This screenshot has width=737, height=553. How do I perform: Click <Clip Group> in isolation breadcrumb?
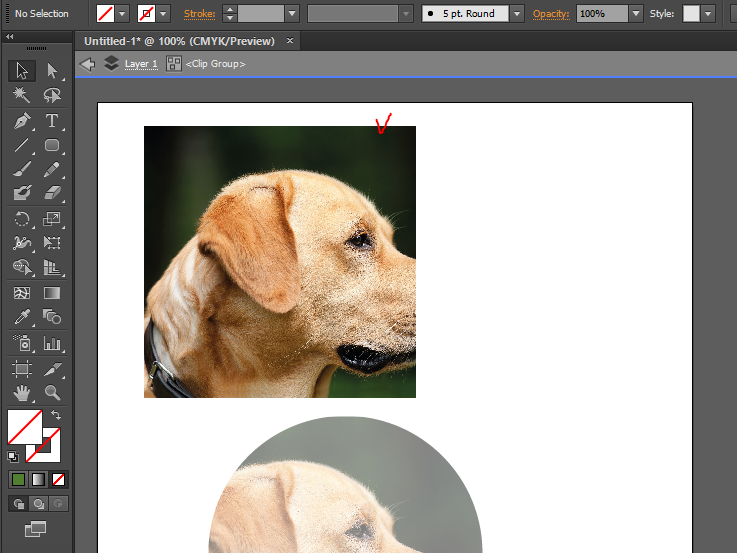216,64
